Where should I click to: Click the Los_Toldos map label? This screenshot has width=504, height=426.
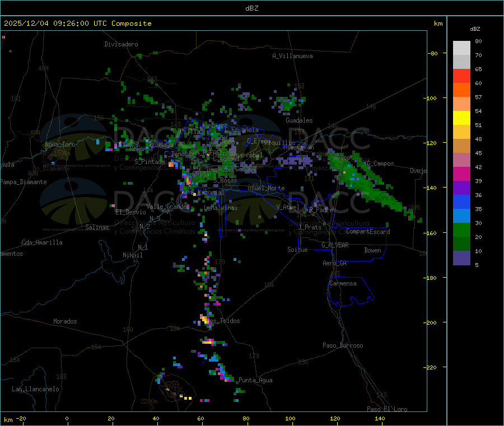[x=223, y=321]
